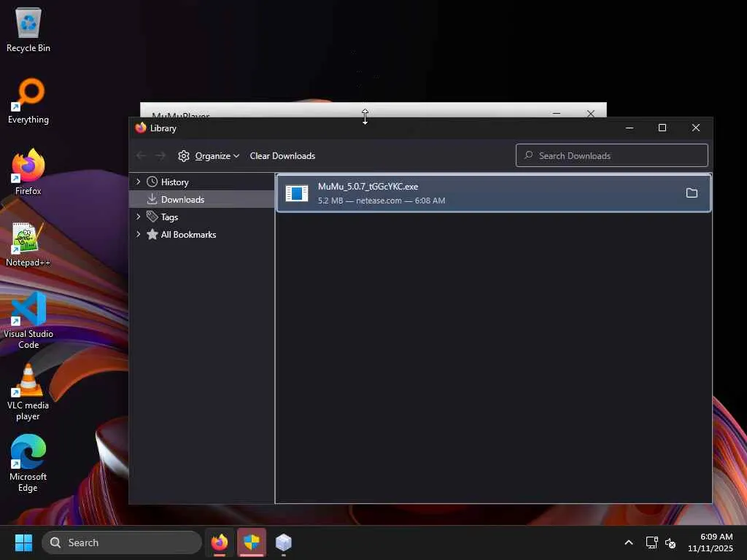The width and height of the screenshot is (747, 560).
Task: Open the Everything search desktop icon
Action: [28, 101]
